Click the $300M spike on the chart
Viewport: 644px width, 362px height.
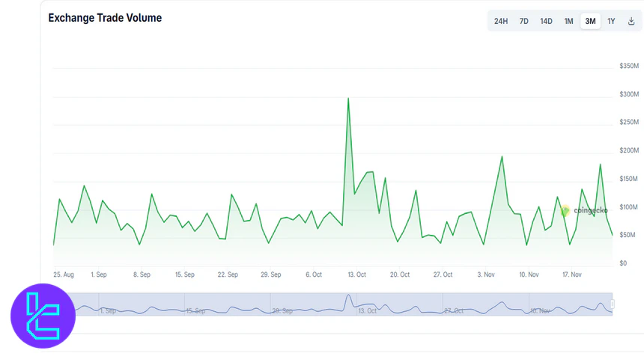coord(348,99)
